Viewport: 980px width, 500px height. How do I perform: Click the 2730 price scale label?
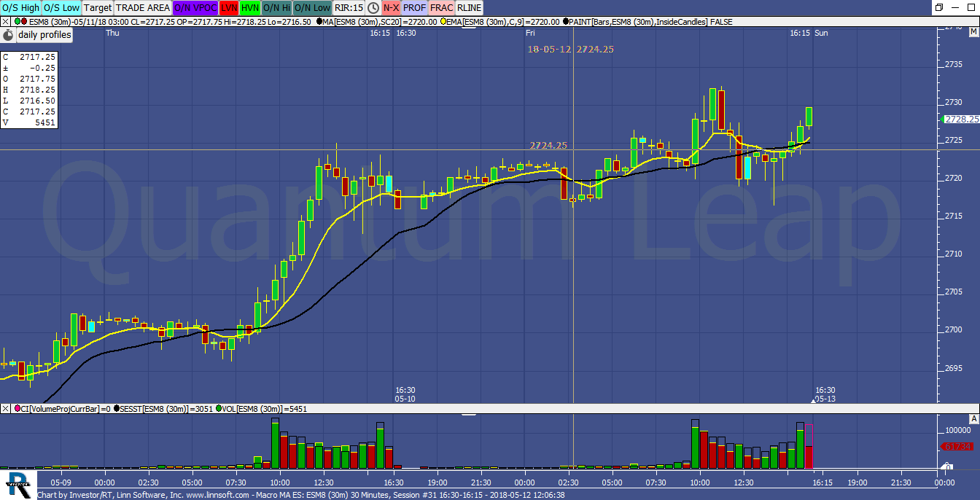click(x=952, y=102)
